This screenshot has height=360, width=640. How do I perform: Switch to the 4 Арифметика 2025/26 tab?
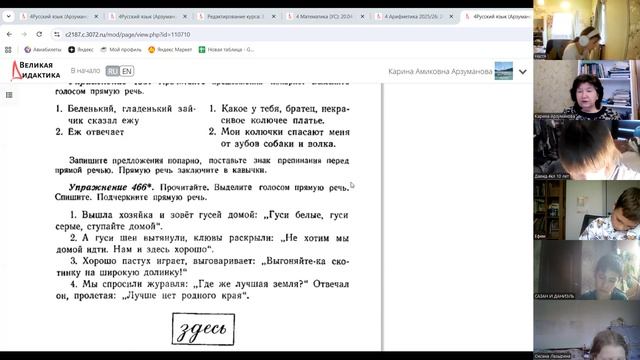tap(412, 17)
